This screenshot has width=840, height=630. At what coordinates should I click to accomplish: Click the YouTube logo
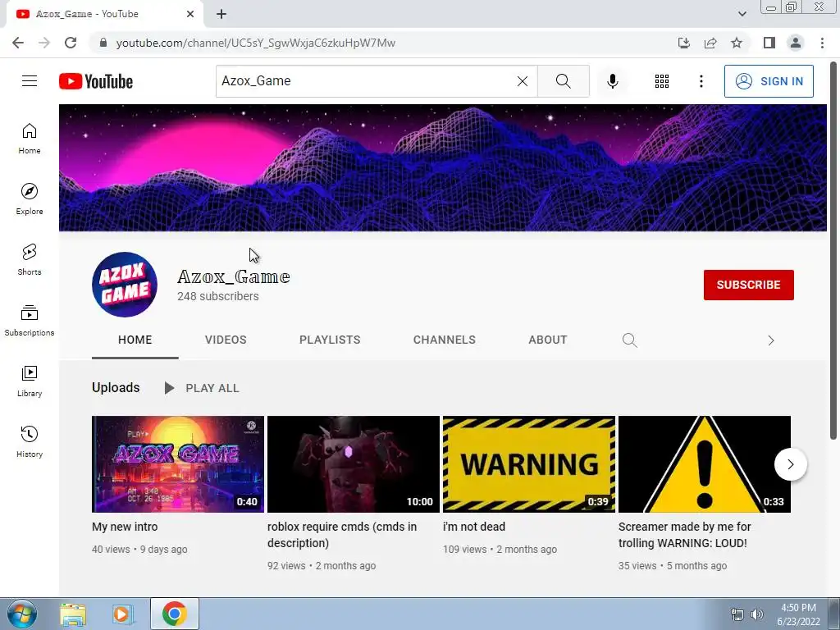pos(96,81)
